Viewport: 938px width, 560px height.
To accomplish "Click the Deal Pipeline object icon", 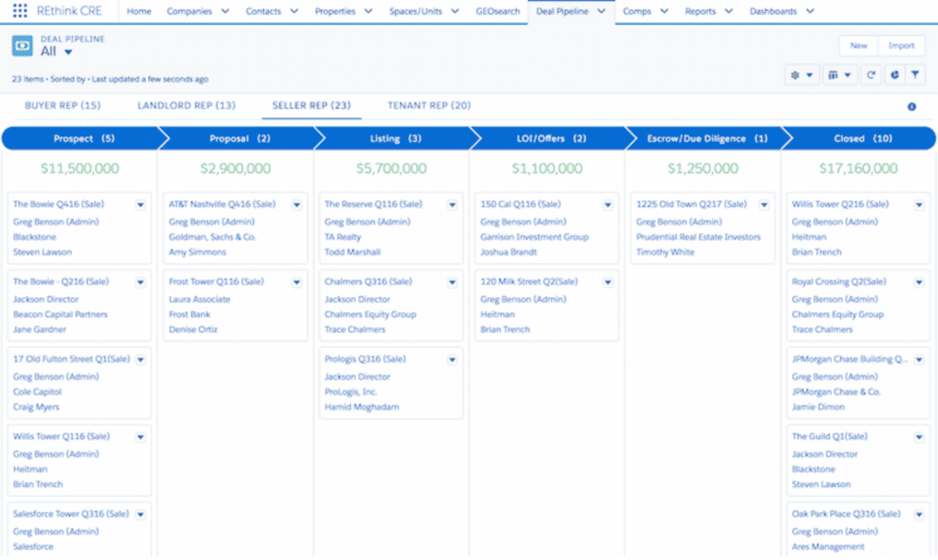I will click(22, 46).
